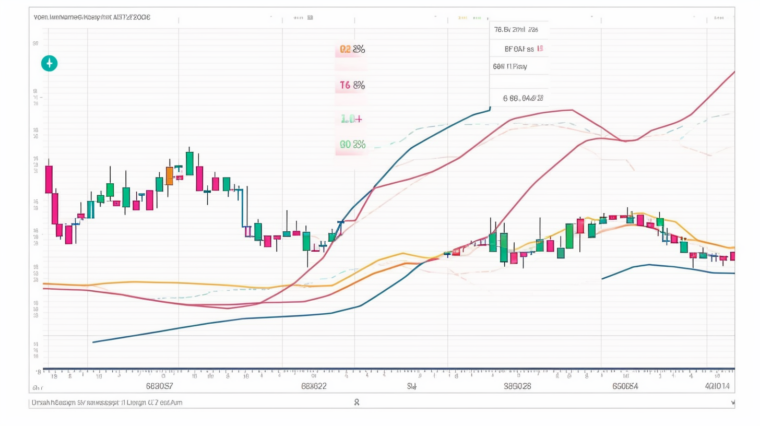The image size is (760, 426).
Task: Click the 680022 label on the time axis
Action: tap(314, 384)
